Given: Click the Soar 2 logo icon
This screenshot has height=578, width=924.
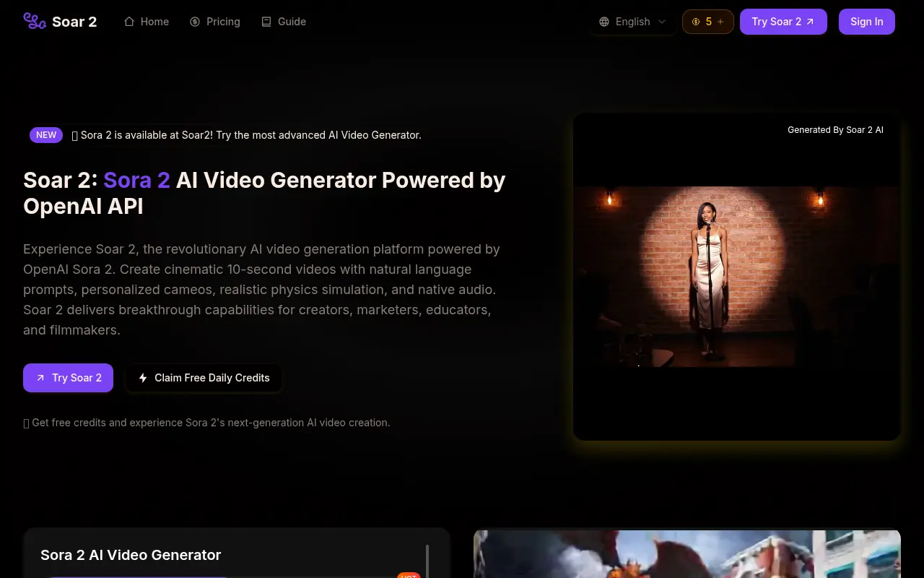Looking at the screenshot, I should pos(34,22).
